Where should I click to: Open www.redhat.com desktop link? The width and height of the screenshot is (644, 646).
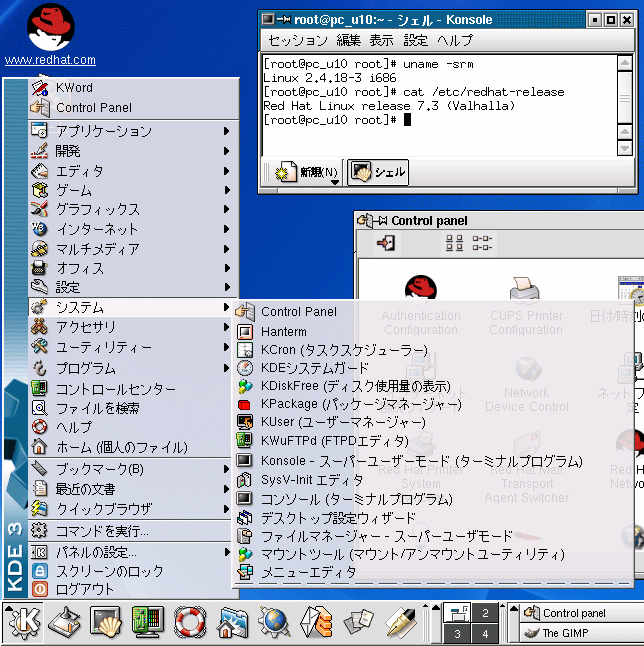[x=50, y=60]
